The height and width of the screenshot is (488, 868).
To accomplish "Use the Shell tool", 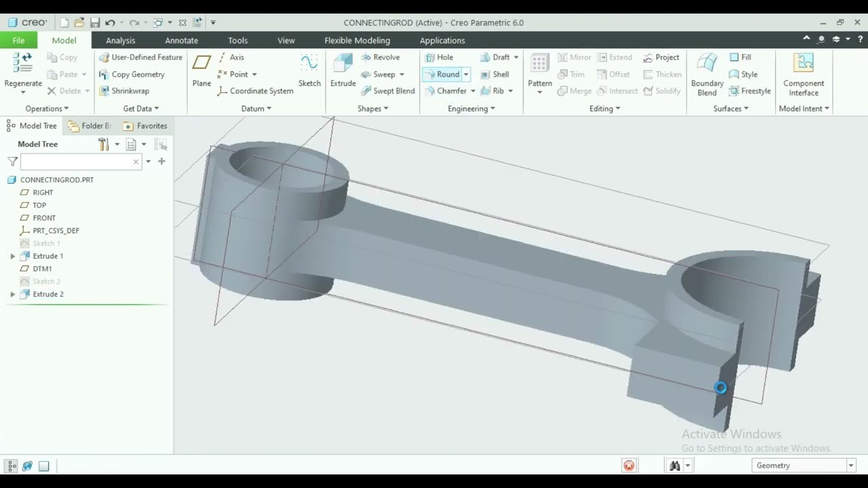I will point(494,75).
